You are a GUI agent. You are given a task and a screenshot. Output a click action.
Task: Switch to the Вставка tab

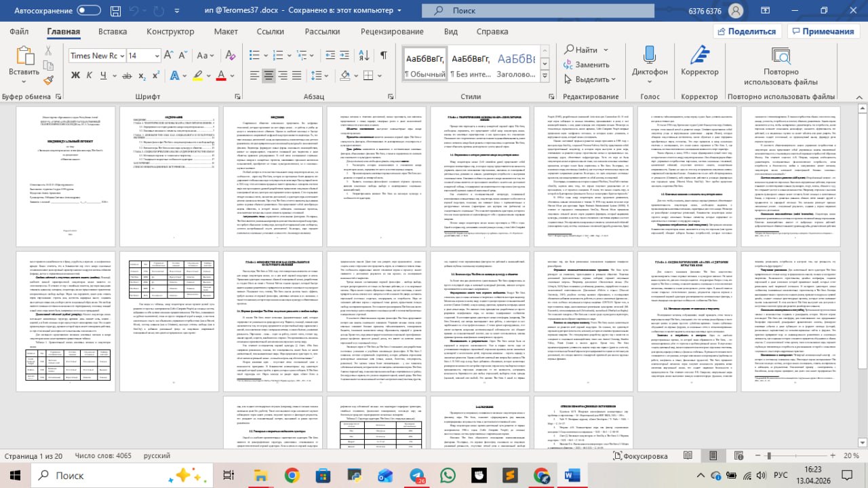tap(113, 31)
